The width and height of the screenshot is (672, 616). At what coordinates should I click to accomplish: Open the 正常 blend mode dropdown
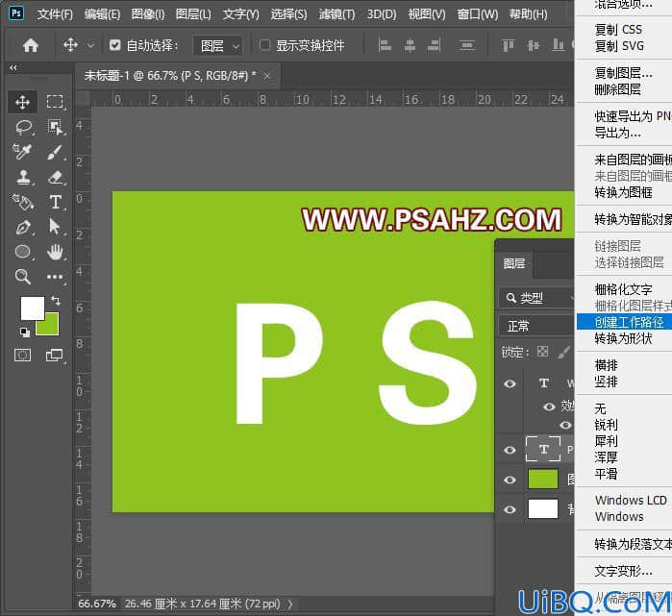(536, 326)
